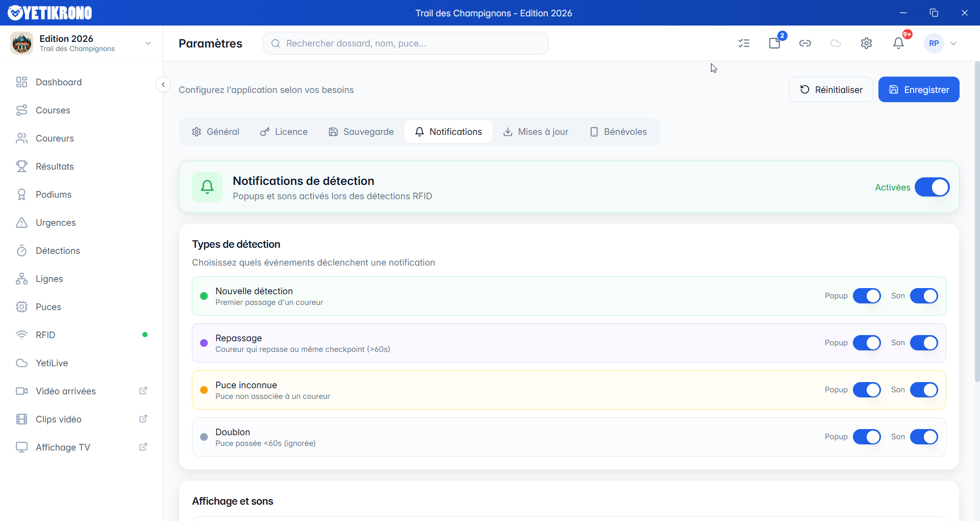980x521 pixels.
Task: Disable Son for Doublon events
Action: [924, 437]
